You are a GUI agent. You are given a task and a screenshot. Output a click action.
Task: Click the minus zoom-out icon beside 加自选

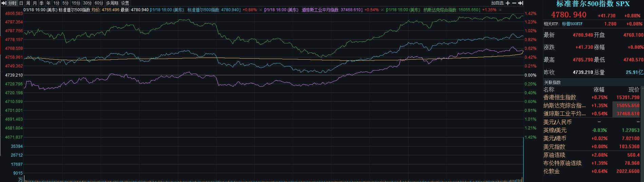click(x=514, y=3)
